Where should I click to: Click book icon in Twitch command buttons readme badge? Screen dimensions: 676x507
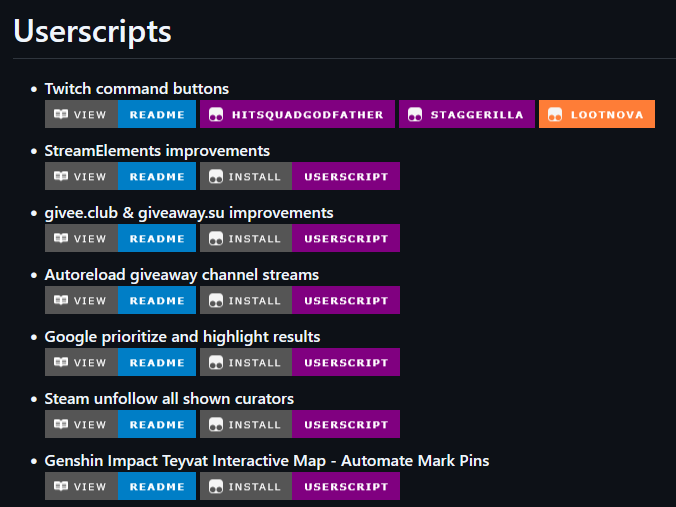pos(61,114)
